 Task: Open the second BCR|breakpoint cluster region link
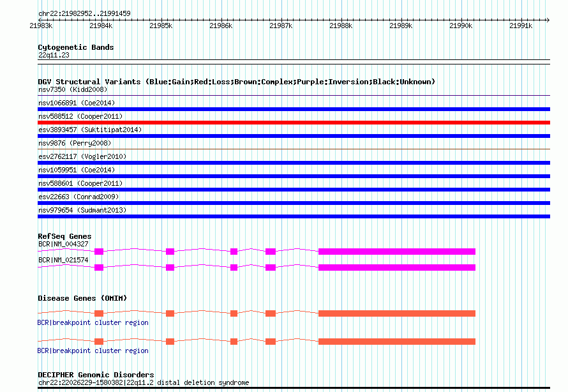pos(93,351)
